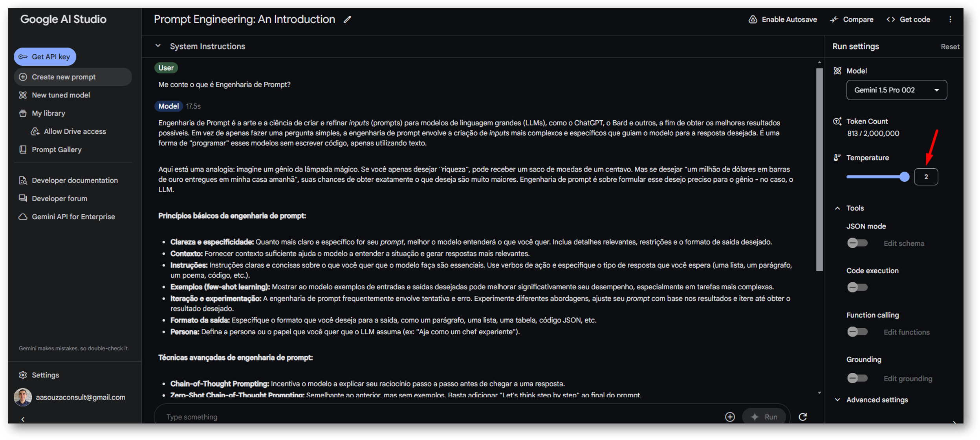Click the refresh icon beside Run
The height and width of the screenshot is (440, 980).
tap(803, 417)
